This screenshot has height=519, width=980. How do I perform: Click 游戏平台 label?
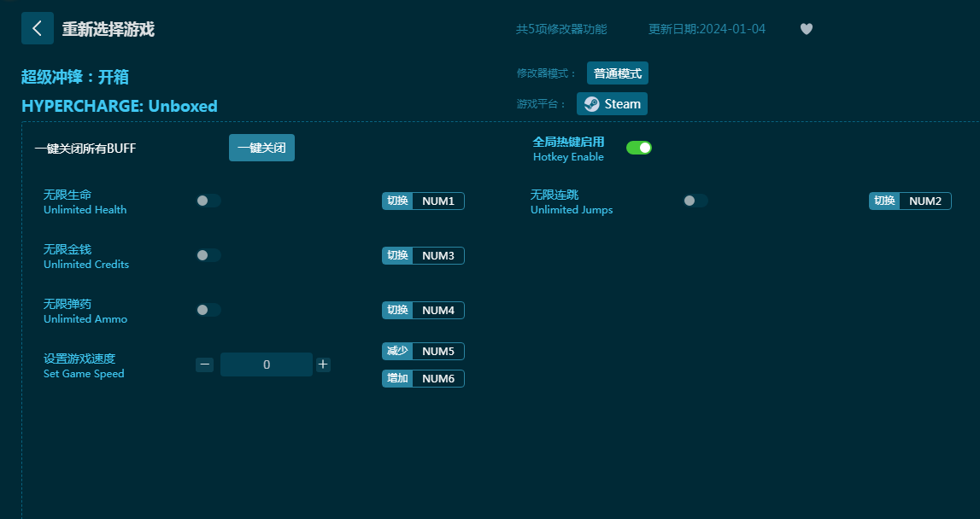pos(541,103)
